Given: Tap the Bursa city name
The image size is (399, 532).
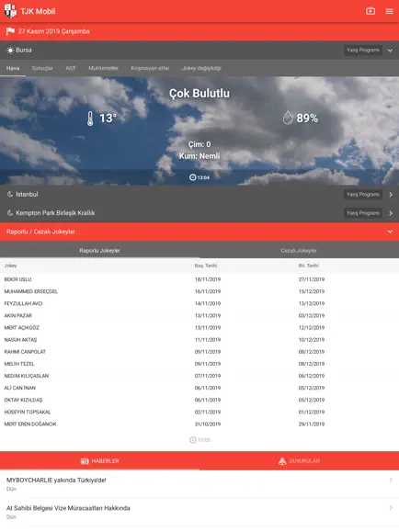Looking at the screenshot, I should click(x=24, y=51).
